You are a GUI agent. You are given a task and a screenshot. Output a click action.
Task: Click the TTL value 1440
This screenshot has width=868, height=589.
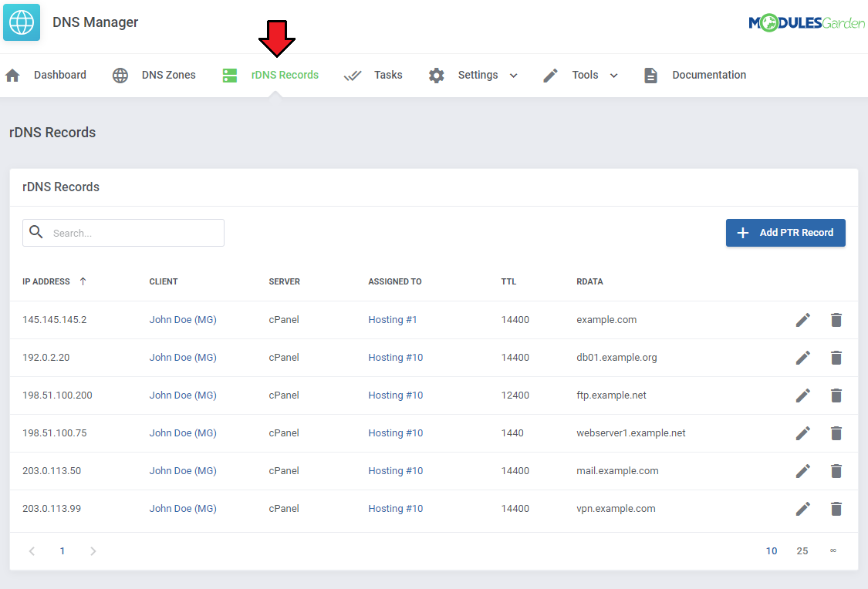512,433
